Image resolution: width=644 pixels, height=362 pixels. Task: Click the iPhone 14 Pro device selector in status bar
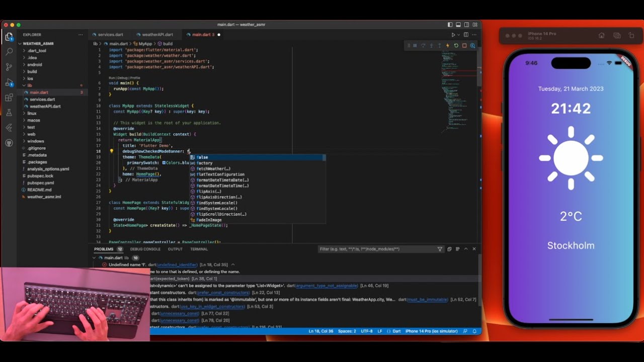431,331
